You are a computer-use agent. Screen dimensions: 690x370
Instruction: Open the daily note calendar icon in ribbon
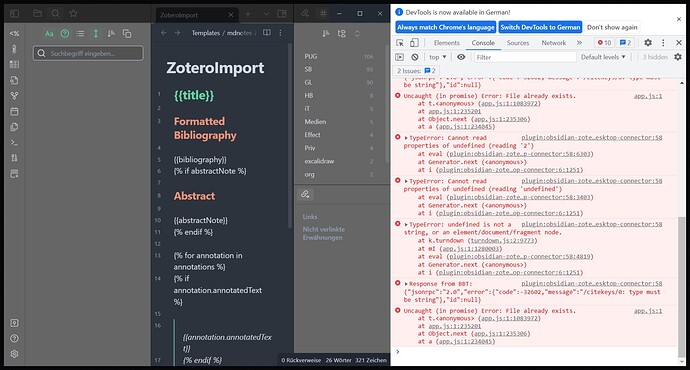[x=14, y=111]
